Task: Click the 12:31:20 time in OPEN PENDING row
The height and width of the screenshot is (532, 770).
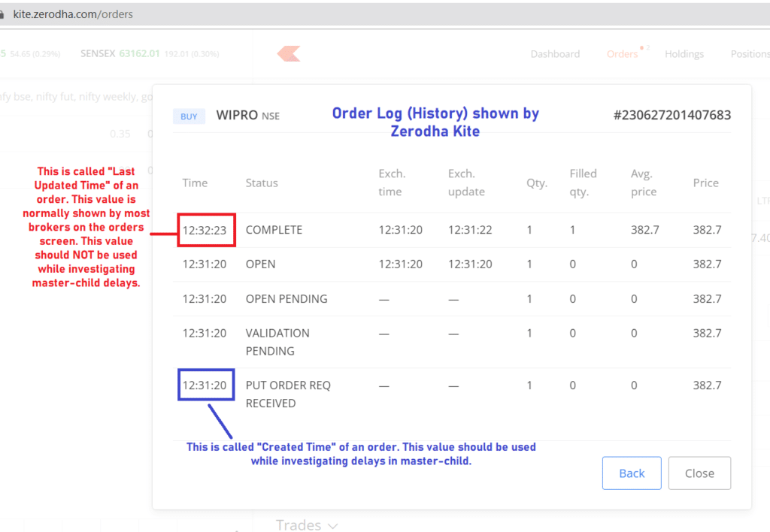Action: coord(205,299)
